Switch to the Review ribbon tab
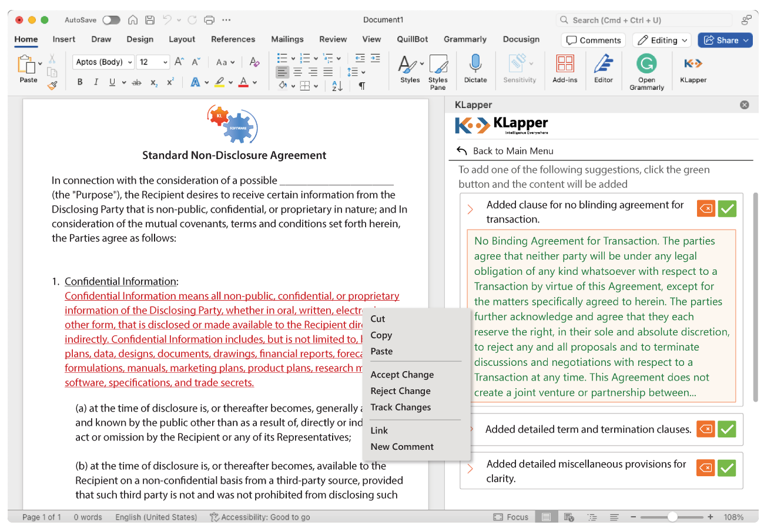 (x=333, y=39)
